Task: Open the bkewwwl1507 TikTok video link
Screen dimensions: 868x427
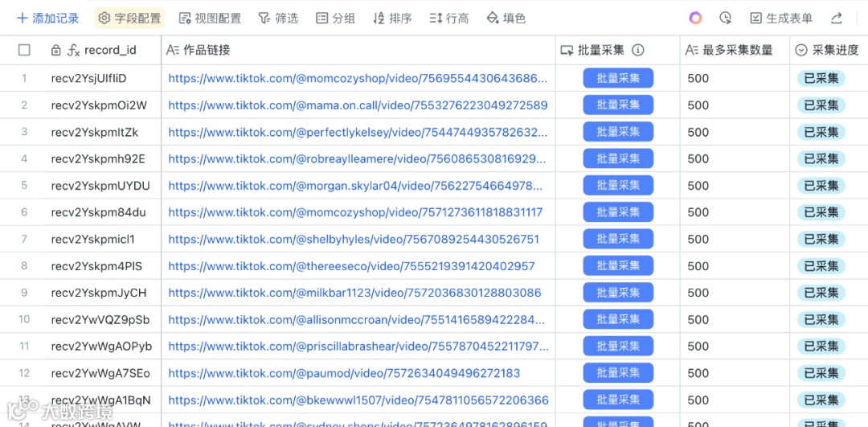Action: 358,400
